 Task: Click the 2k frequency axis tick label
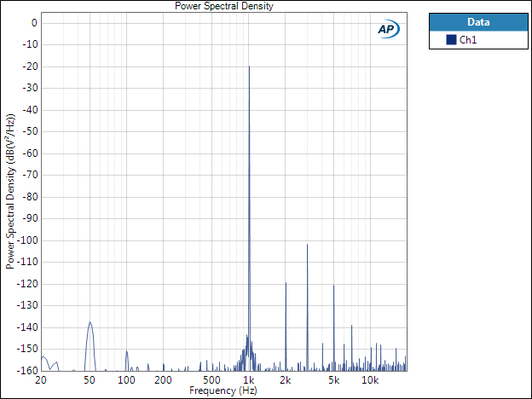tap(286, 380)
